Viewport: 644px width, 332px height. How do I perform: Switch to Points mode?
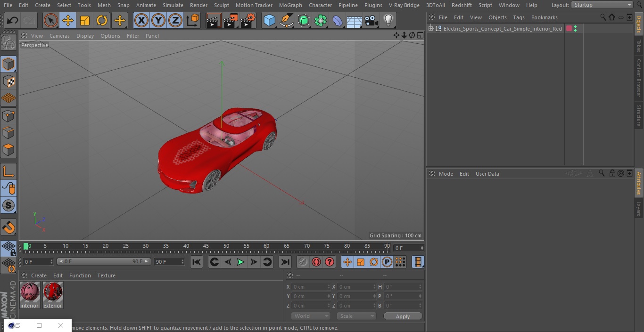[8, 115]
